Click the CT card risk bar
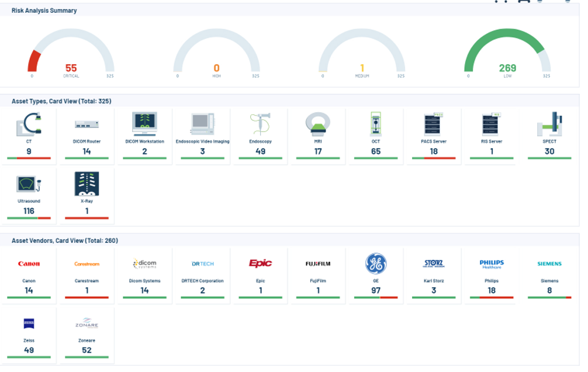588x372 pixels. point(29,158)
